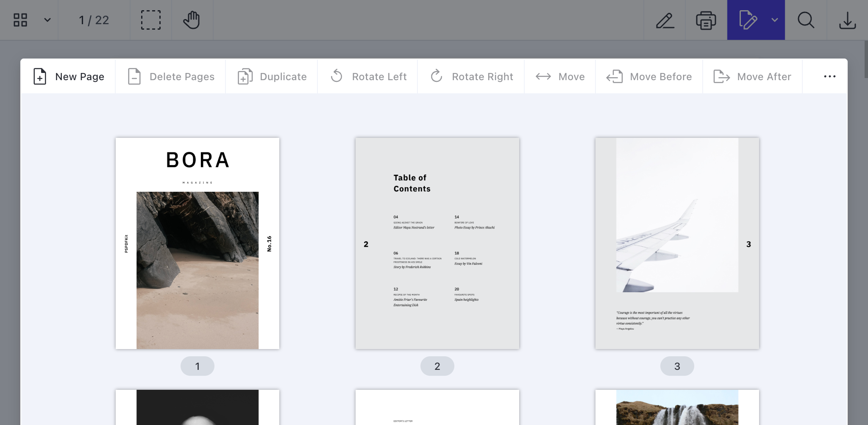Expand the document editor dropdown arrow
Viewport: 868px width, 425px height.
[775, 20]
